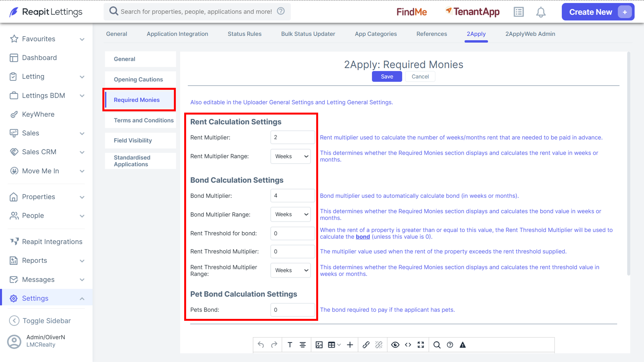Open the Bond Multiplier Range dropdown
The width and height of the screenshot is (644, 362).
[291, 214]
